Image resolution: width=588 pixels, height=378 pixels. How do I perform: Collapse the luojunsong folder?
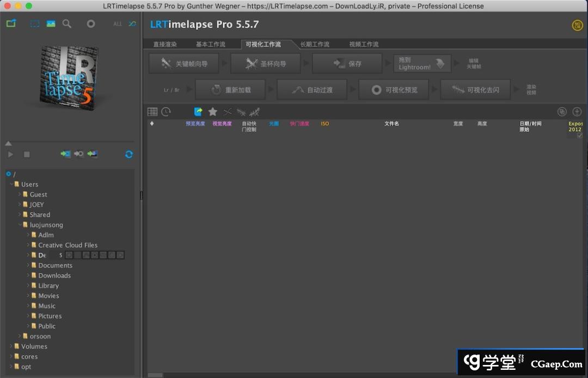coord(20,225)
